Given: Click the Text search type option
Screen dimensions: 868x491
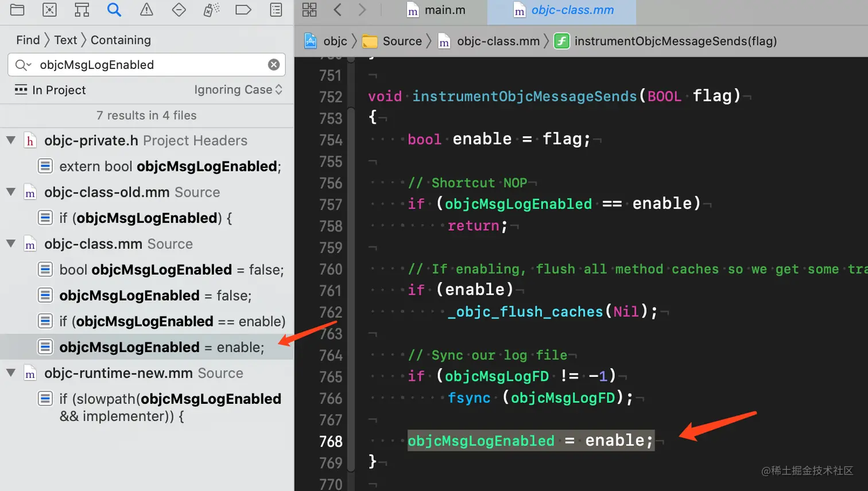Looking at the screenshot, I should [65, 40].
